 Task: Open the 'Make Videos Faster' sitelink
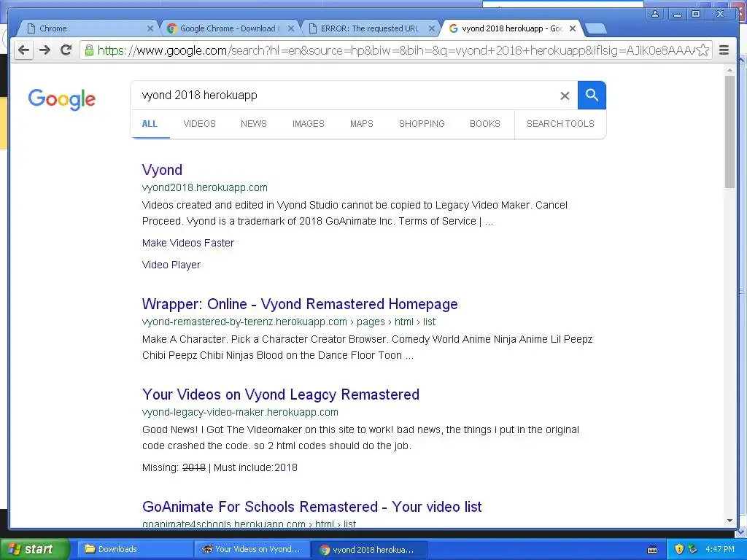coord(188,243)
